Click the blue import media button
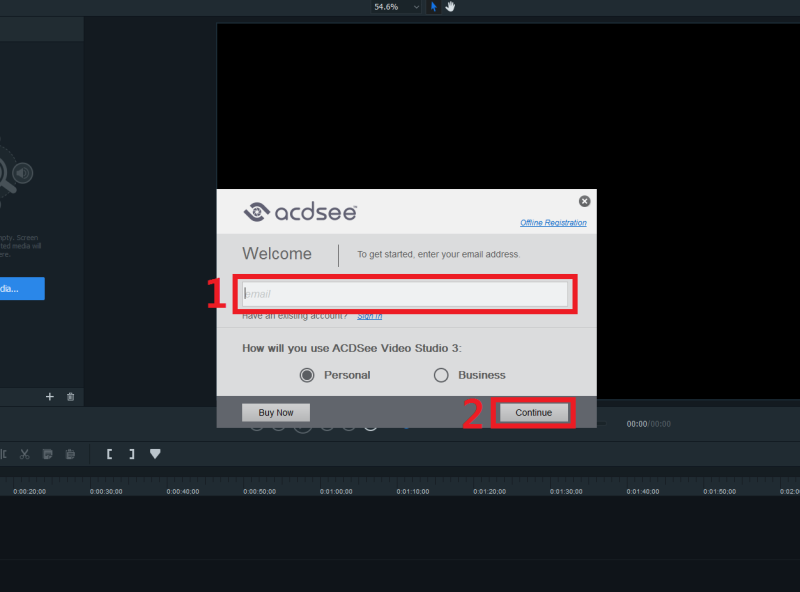The height and width of the screenshot is (592, 800). click(x=21, y=288)
